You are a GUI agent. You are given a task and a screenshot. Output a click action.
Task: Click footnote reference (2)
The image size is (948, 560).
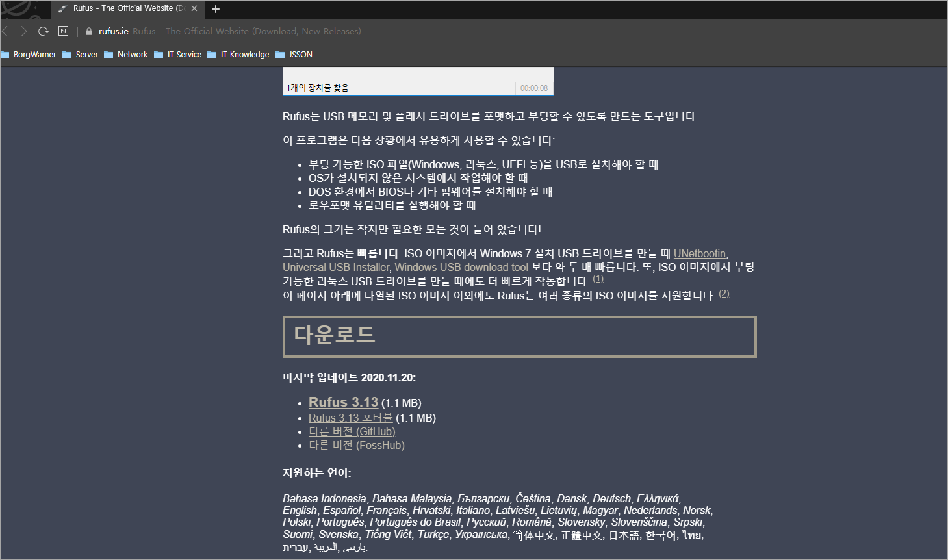724,294
